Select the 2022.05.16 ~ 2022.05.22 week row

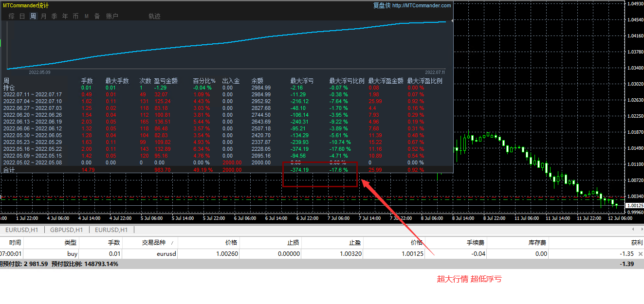coord(226,149)
